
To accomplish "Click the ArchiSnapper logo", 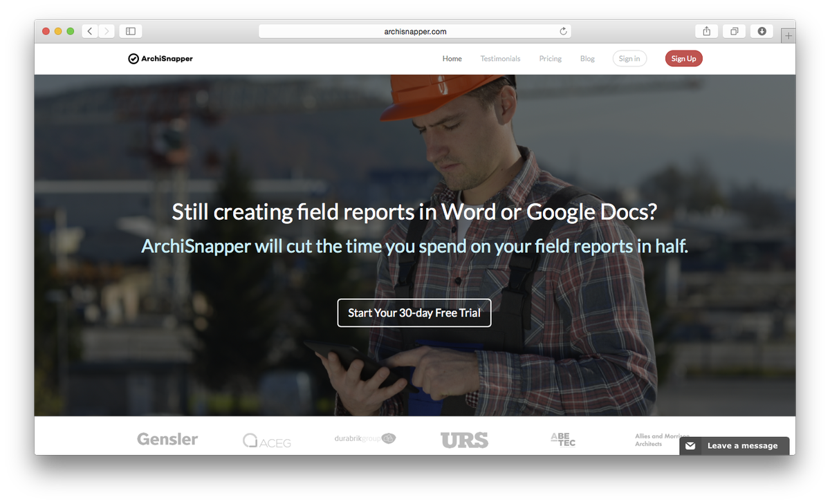I will coord(160,59).
